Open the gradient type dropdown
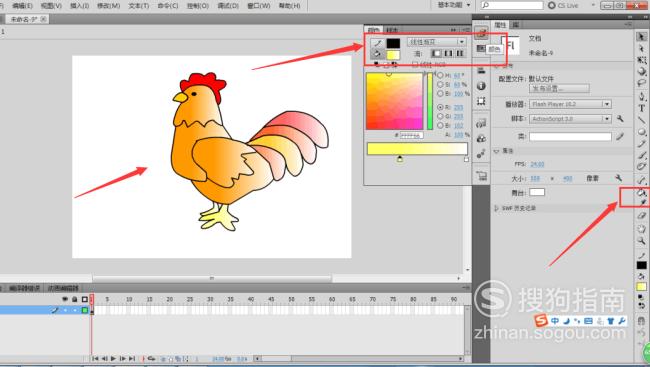This screenshot has height=367, width=650. (x=437, y=42)
